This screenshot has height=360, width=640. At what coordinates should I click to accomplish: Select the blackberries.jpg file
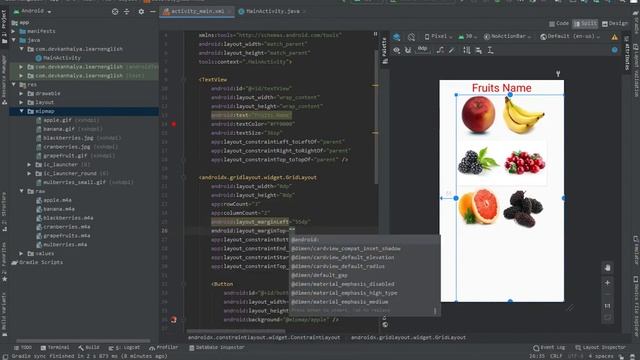pyautogui.click(x=78, y=138)
